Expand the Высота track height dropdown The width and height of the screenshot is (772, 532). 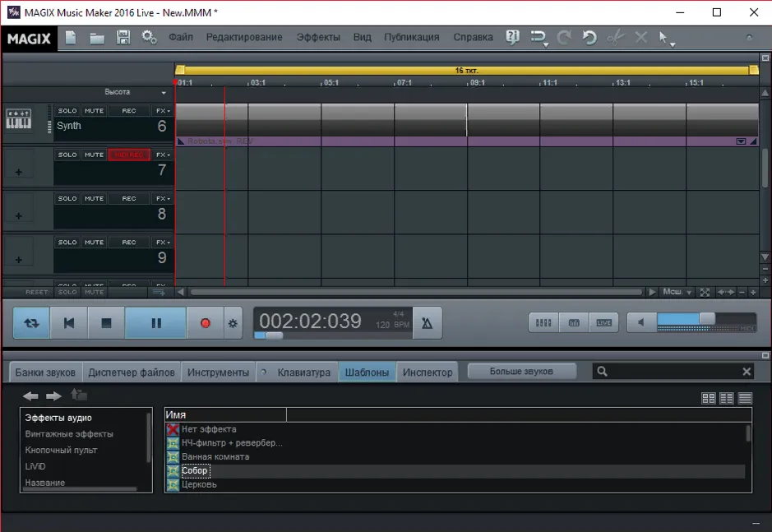(x=135, y=92)
